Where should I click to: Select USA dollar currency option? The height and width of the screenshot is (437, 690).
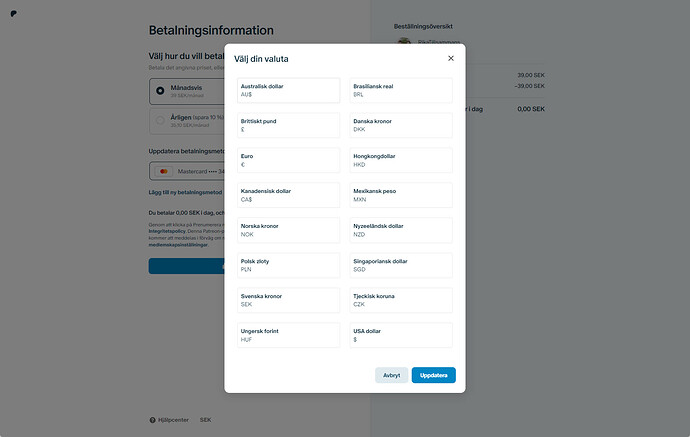tap(401, 335)
